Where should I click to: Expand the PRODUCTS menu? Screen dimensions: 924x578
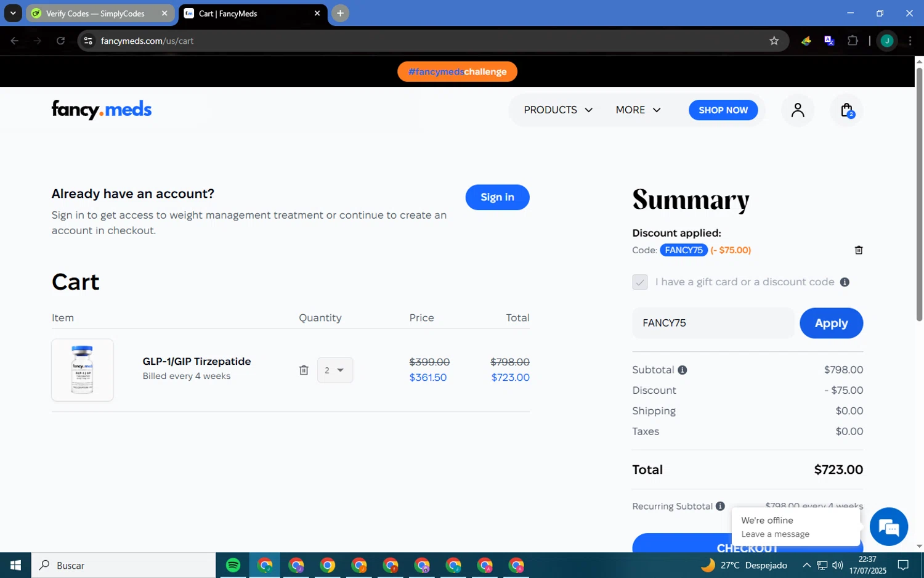coord(558,110)
